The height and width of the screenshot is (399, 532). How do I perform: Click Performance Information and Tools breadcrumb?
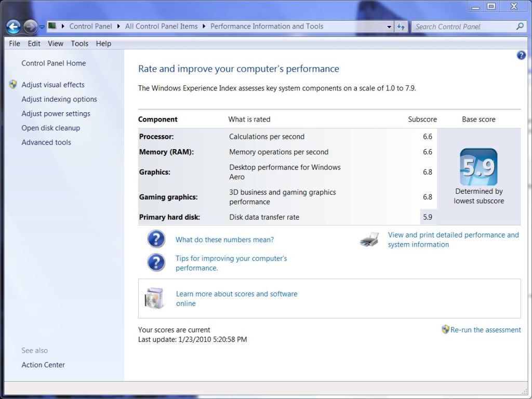point(267,26)
